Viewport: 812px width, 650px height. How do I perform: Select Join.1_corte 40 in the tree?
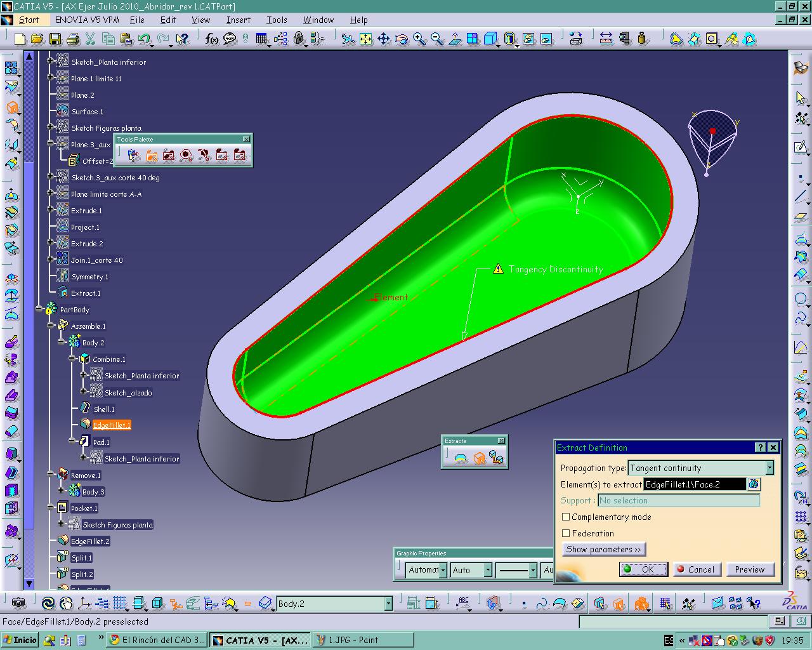click(x=97, y=260)
